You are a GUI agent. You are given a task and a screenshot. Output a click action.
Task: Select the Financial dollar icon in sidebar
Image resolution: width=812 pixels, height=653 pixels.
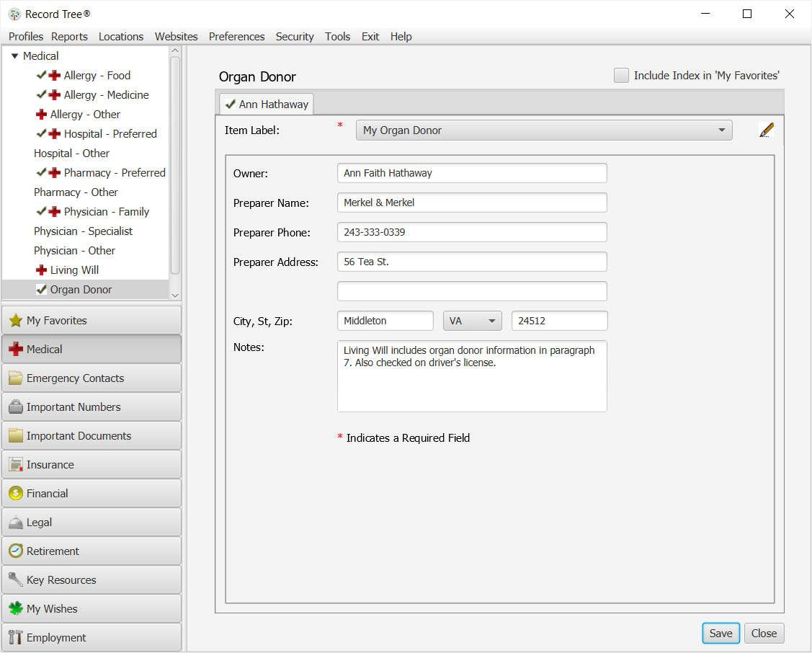pos(15,493)
